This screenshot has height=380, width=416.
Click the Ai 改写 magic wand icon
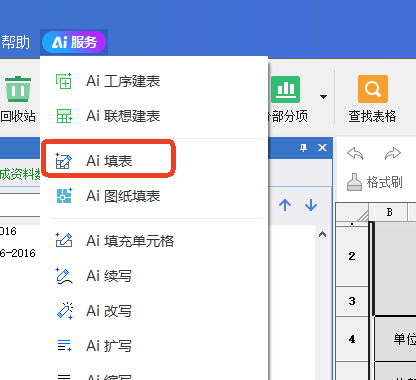coord(65,311)
